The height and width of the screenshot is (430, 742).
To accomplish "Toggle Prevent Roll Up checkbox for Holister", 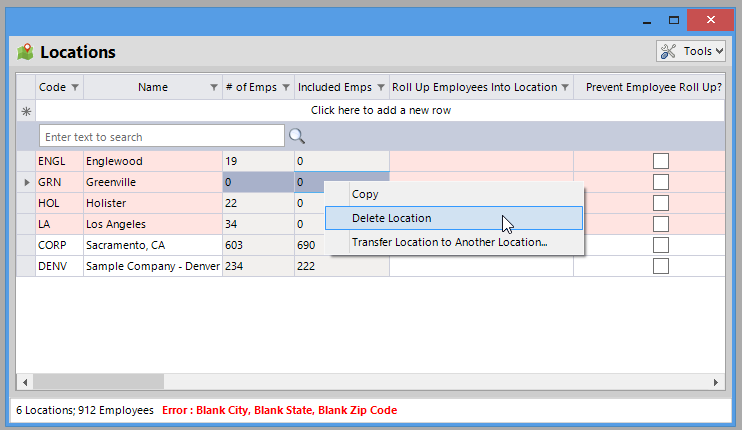I will click(x=661, y=203).
